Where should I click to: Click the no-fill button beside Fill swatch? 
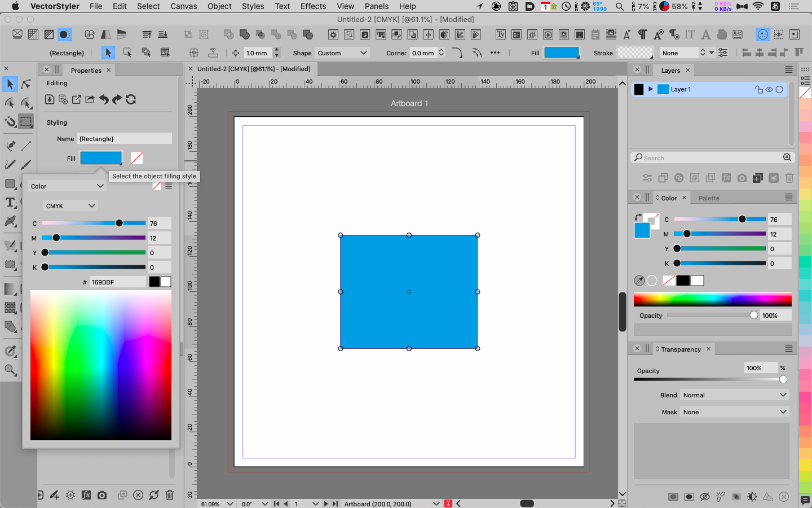click(x=137, y=159)
